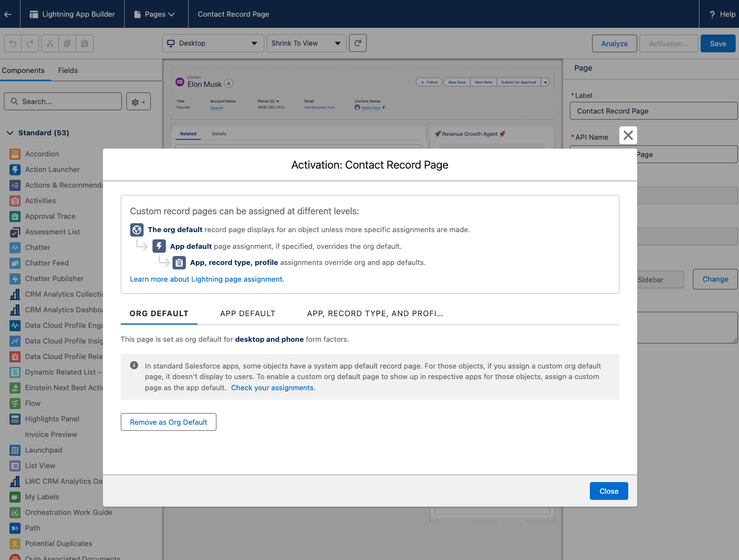The width and height of the screenshot is (739, 560).
Task: Select the Accordion component icon
Action: coord(15,154)
